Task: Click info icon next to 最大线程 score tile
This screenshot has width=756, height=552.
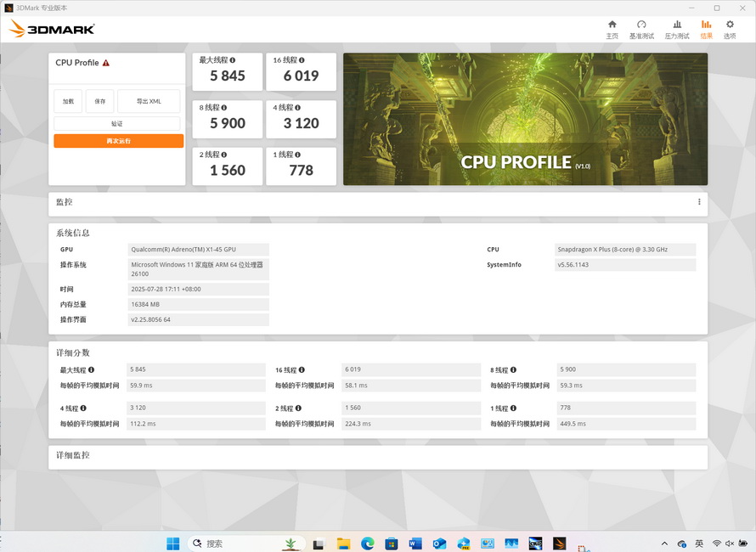Action: [233, 60]
